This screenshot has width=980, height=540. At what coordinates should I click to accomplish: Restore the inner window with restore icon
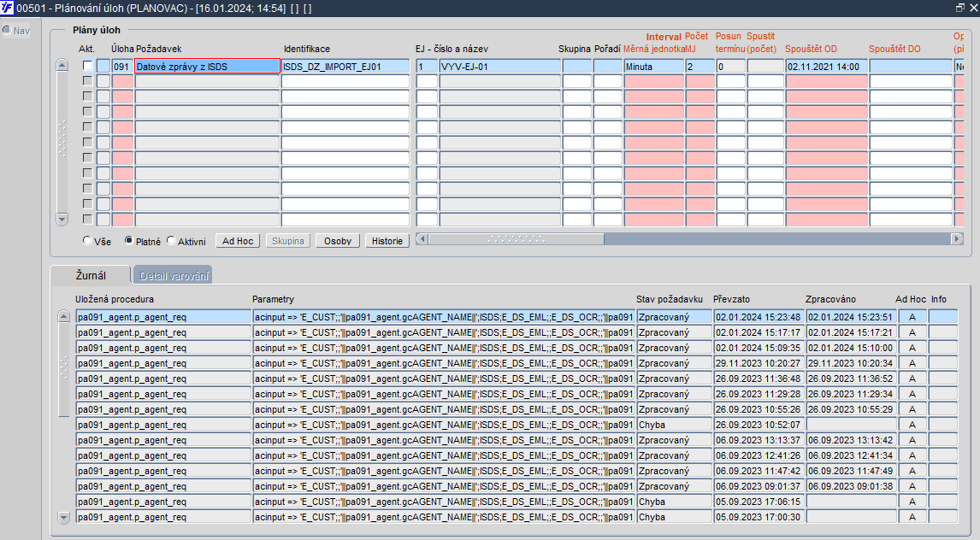(x=960, y=8)
